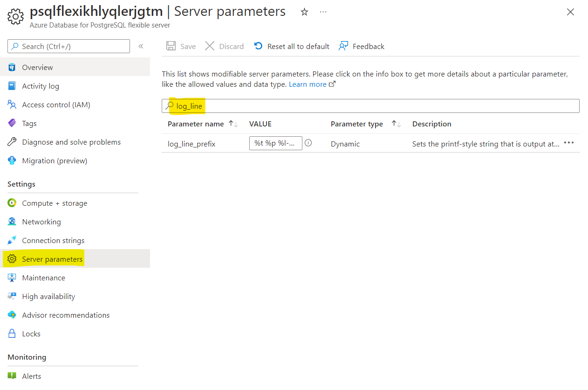Select Compute + storage from settings menu
This screenshot has height=390, width=588.
55,203
